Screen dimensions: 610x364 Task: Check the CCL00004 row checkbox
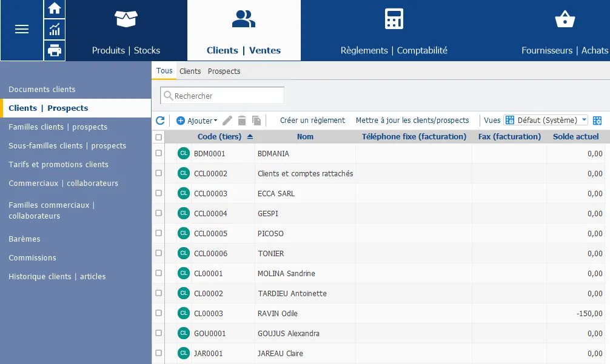tap(158, 213)
